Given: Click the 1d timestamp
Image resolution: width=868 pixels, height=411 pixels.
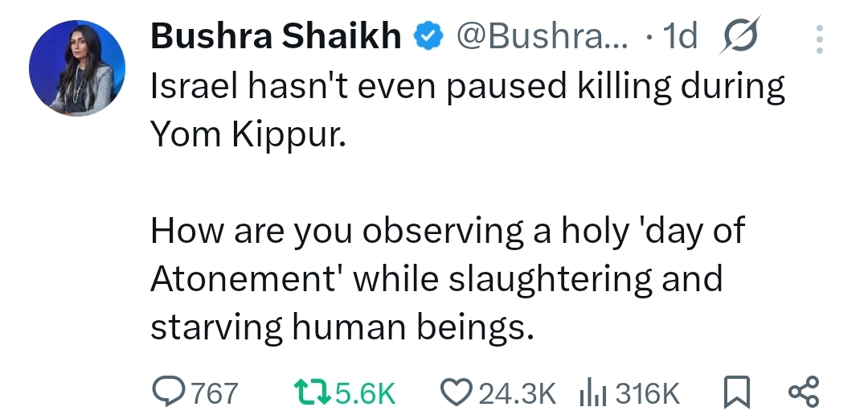Looking at the screenshot, I should (x=677, y=36).
